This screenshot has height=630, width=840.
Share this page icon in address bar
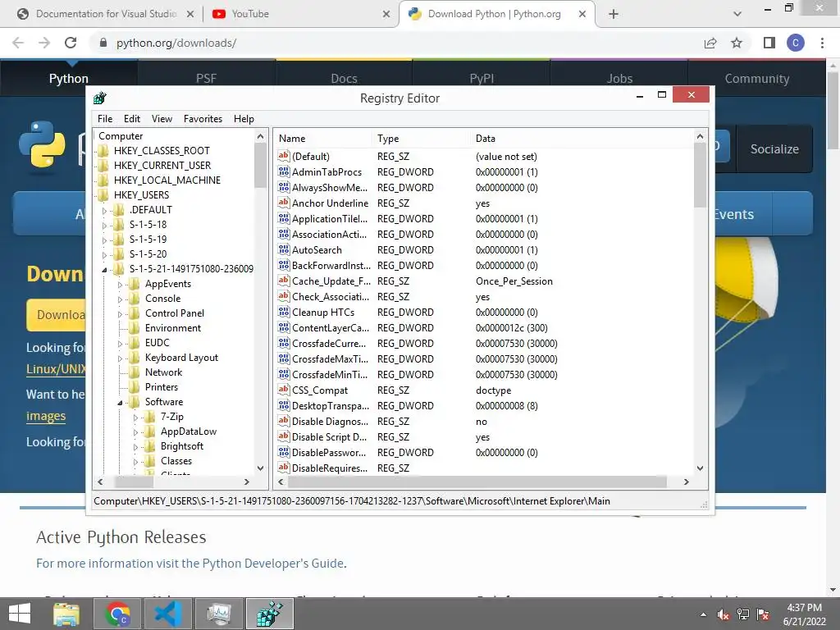pyautogui.click(x=710, y=43)
